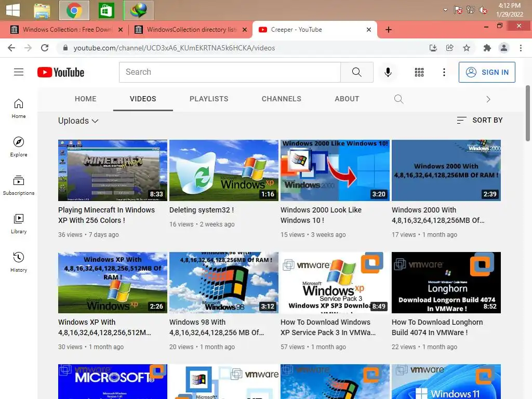
Task: Share this page from the address bar
Action: [449, 48]
